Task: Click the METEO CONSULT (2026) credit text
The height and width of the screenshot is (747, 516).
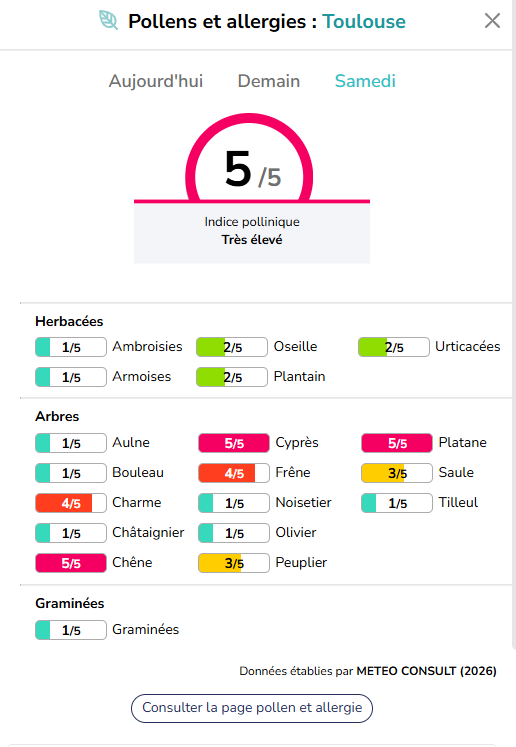Action: point(426,671)
